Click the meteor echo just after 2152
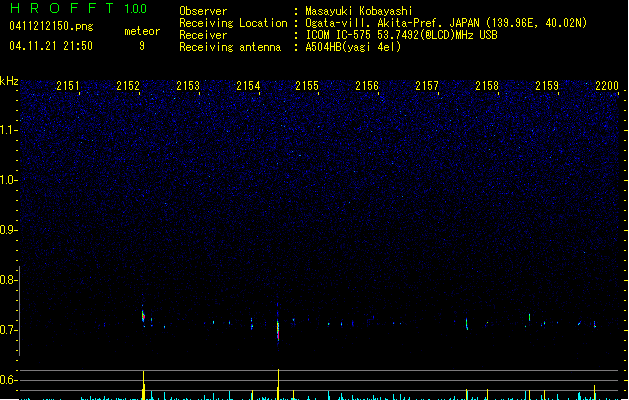 tap(143, 316)
